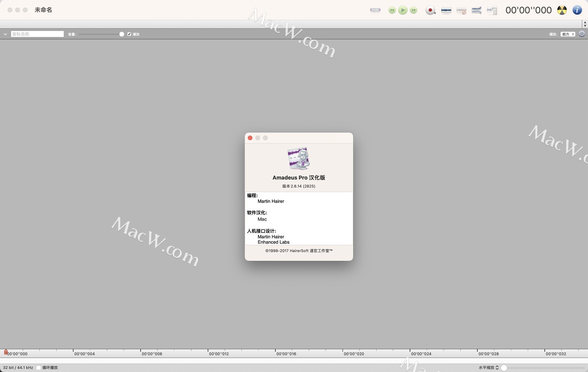Click the 00'00''004 mark on the ruler
588x372 pixels.
[x=85, y=354]
